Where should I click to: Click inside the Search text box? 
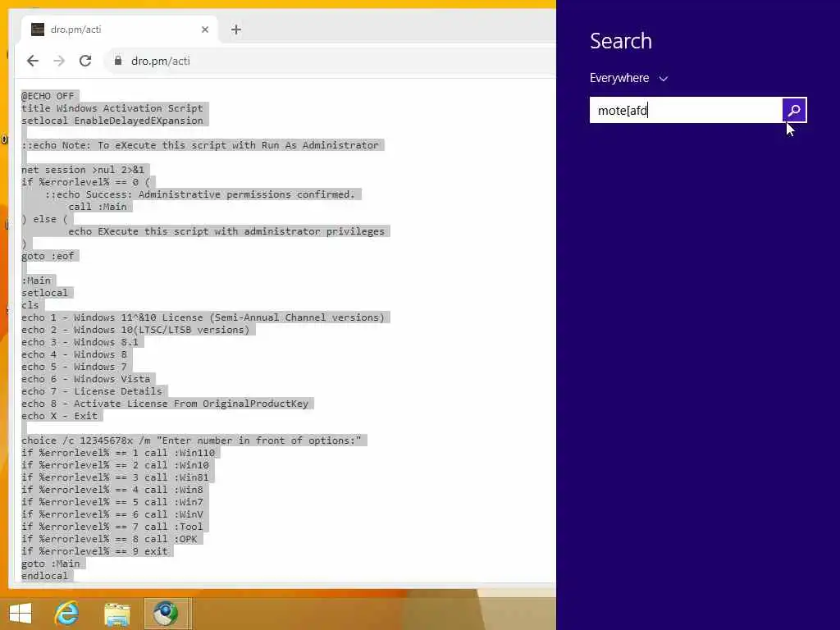pyautogui.click(x=686, y=110)
